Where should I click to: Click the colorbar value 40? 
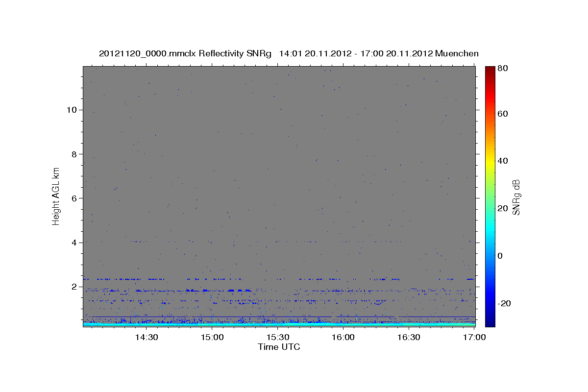click(502, 161)
